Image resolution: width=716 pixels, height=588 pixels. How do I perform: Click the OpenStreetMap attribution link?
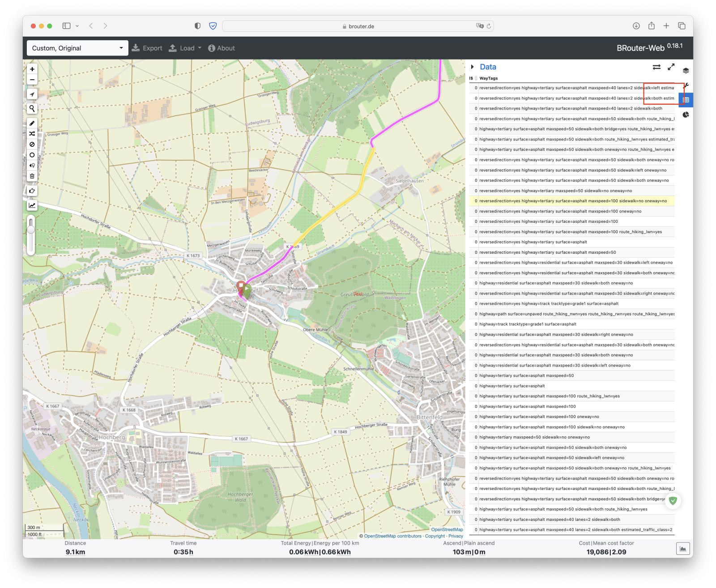(447, 529)
